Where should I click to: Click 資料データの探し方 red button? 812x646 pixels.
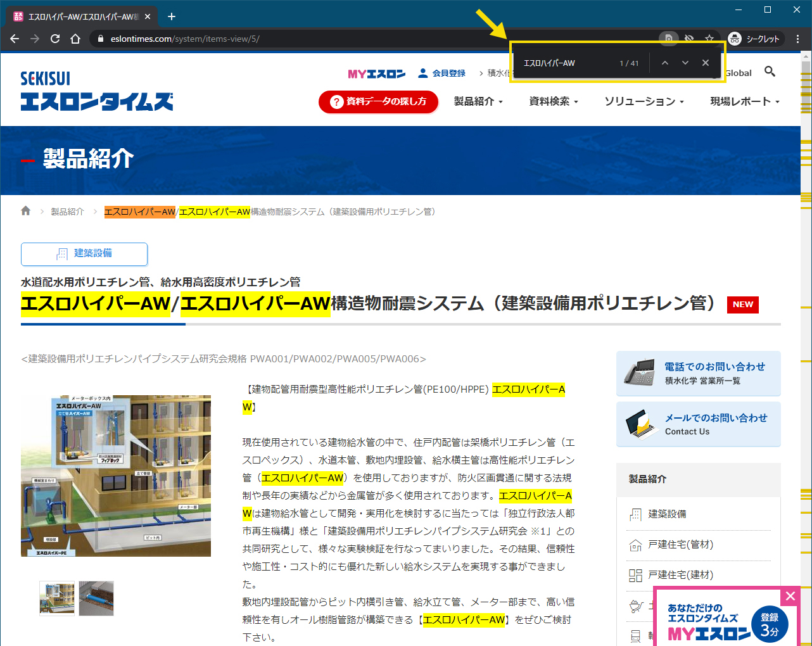pos(378,101)
